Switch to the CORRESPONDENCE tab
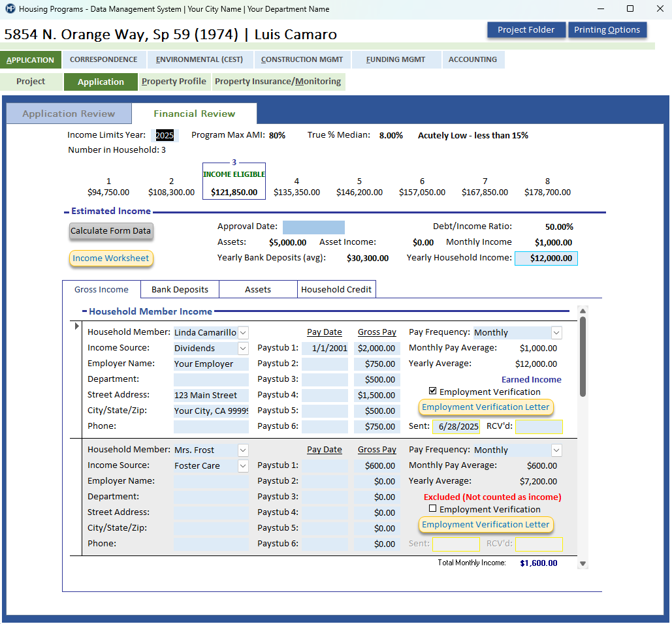 pos(104,59)
